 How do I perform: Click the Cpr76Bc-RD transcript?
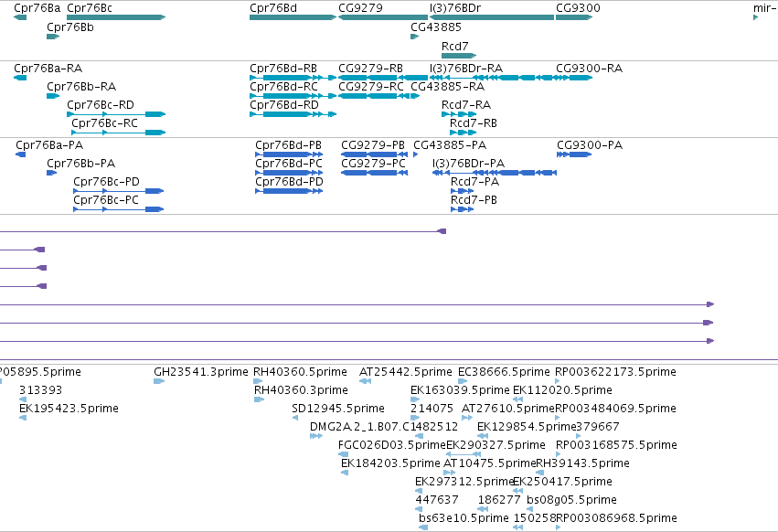pos(116,114)
